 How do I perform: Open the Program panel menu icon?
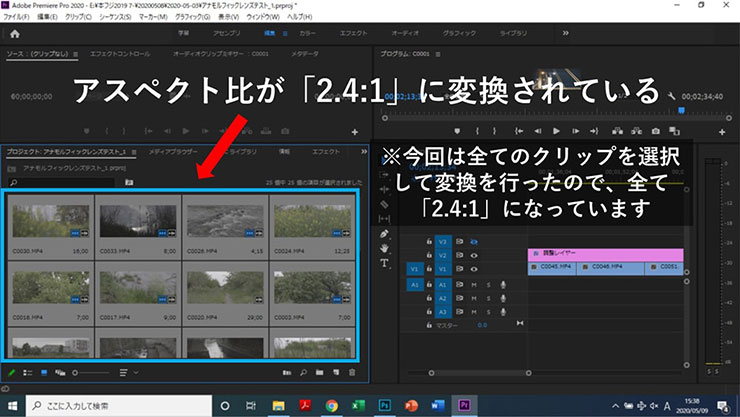point(438,54)
